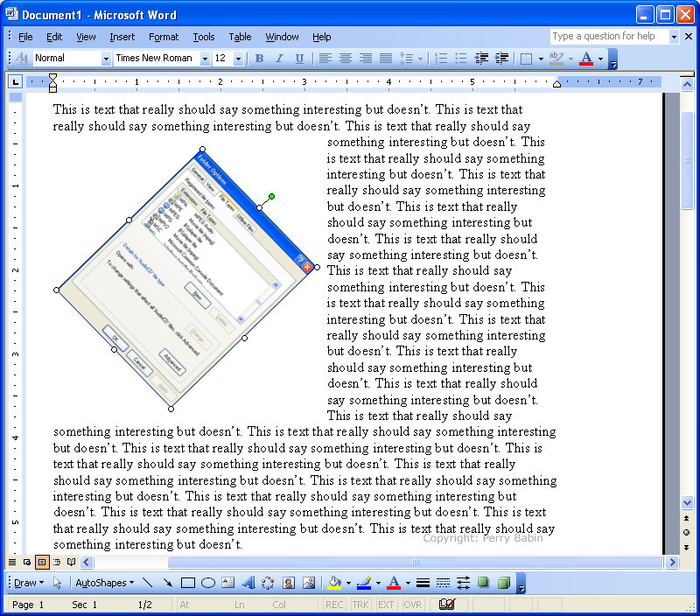This screenshot has height=616, width=700.
Task: Open the Insert menu
Action: pyautogui.click(x=122, y=37)
